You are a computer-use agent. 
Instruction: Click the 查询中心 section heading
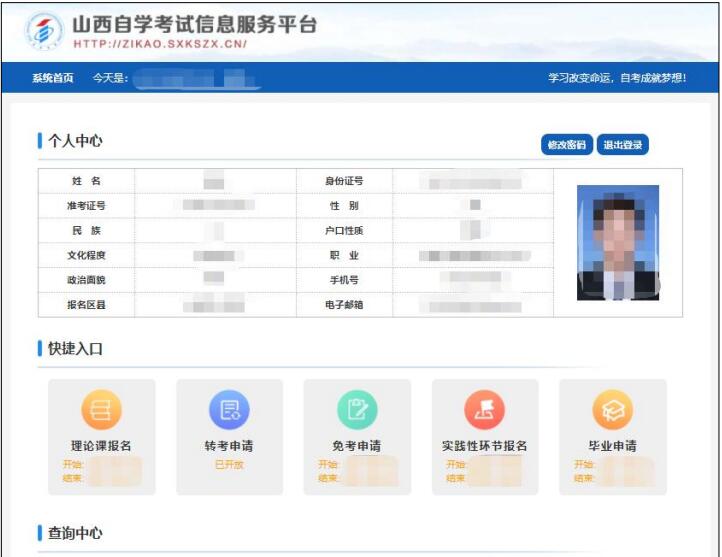75,533
